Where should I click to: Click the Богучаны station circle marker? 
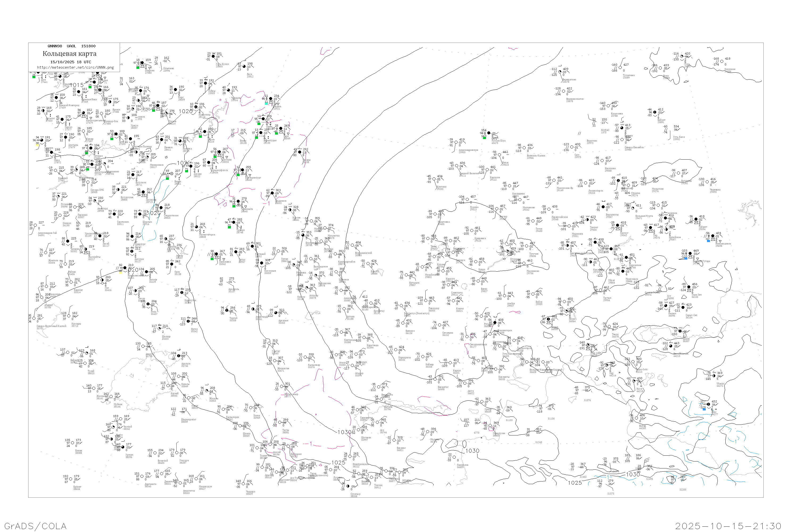tap(678, 173)
